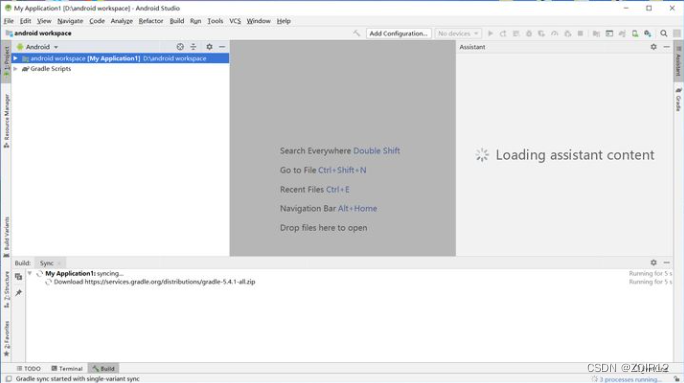The height and width of the screenshot is (383, 684).
Task: Click the 3 processes running link
Action: [x=630, y=380]
